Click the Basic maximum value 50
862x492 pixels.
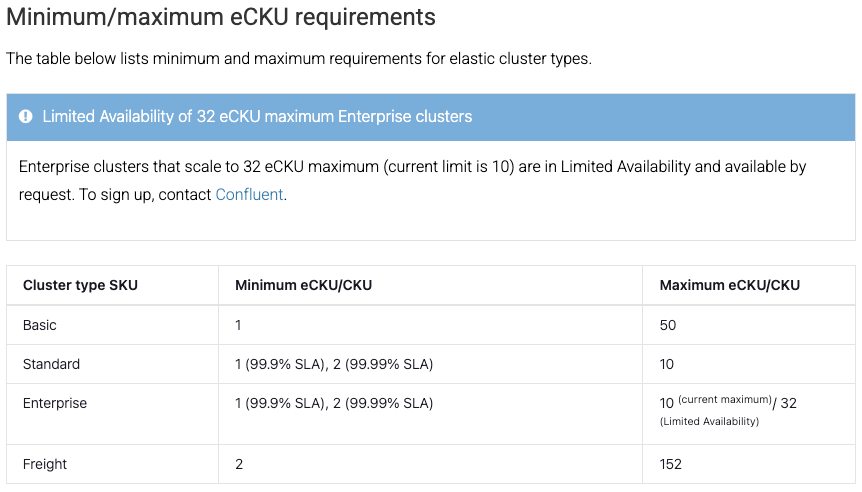point(668,325)
